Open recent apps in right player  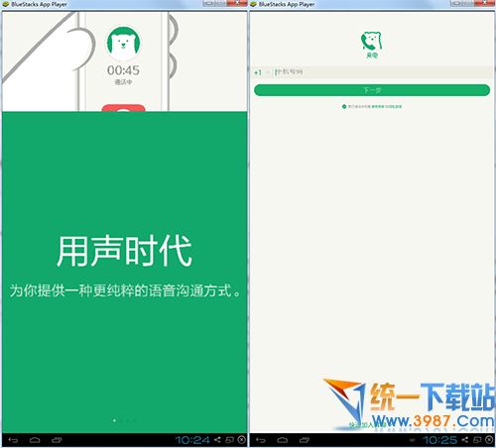coord(305,440)
